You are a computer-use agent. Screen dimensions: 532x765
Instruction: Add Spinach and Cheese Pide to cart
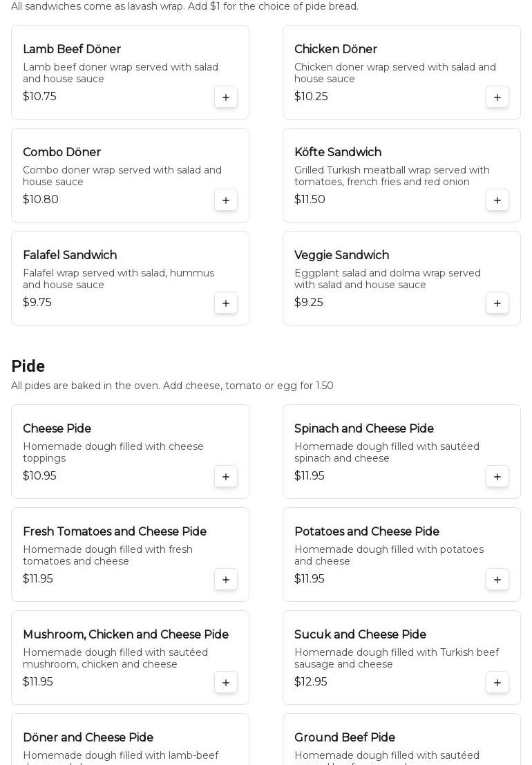[x=497, y=477]
